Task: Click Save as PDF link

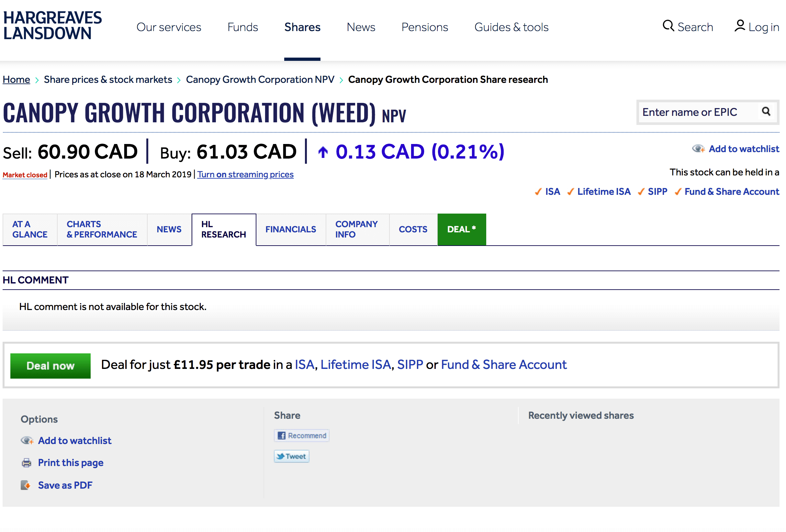Action: (x=65, y=485)
